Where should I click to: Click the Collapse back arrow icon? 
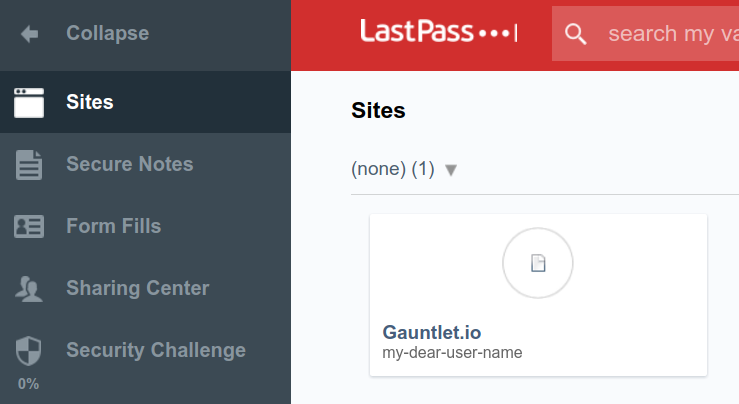(x=30, y=34)
